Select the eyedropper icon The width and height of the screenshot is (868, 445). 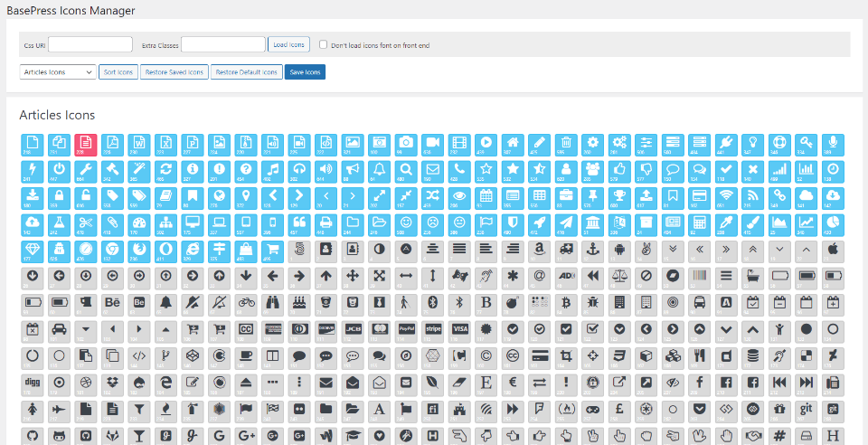tap(727, 222)
